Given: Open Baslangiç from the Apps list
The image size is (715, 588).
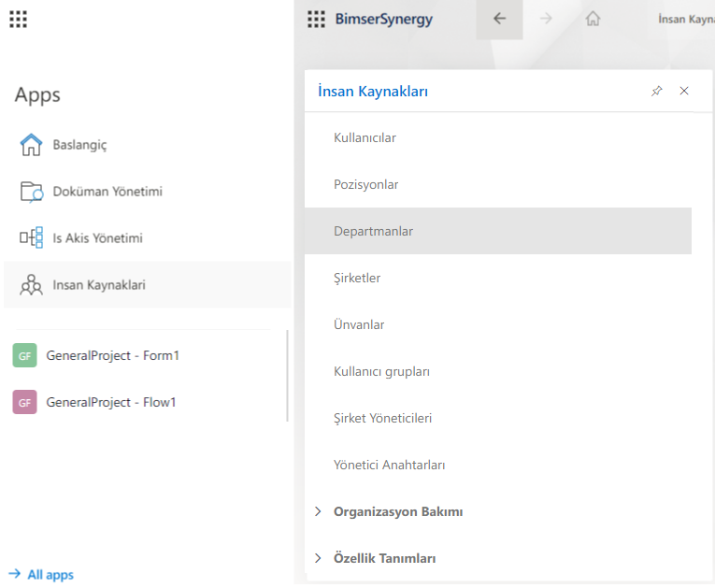Looking at the screenshot, I should click(79, 145).
